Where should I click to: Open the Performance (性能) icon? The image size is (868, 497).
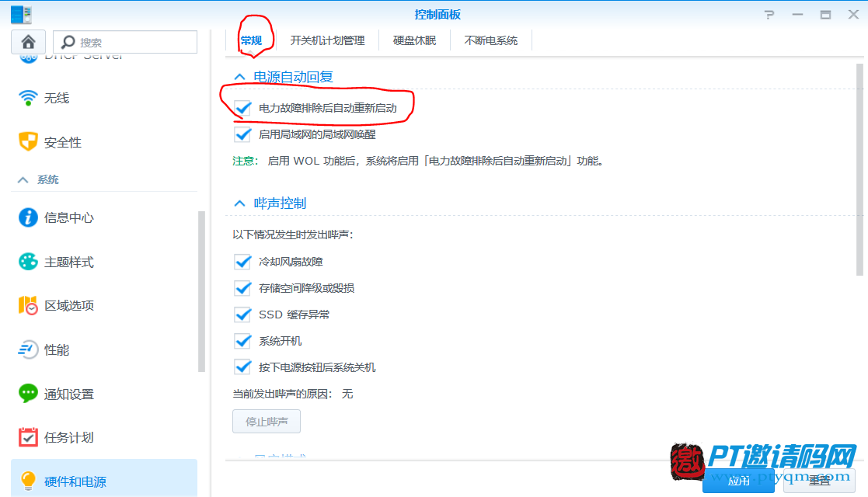(28, 349)
